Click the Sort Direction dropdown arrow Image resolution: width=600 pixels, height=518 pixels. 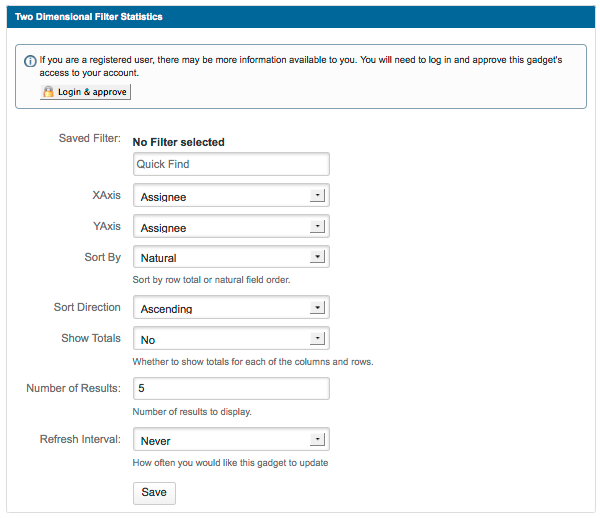317,307
